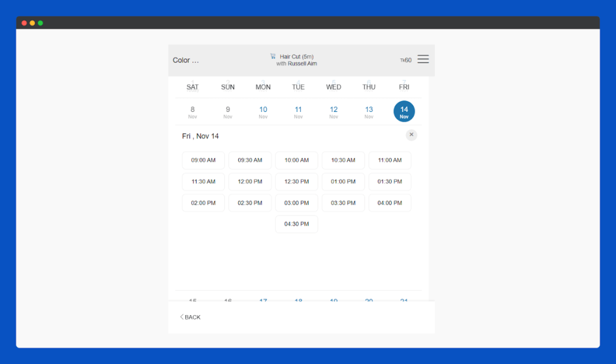Pick the 01:30 PM slot

[x=390, y=181]
